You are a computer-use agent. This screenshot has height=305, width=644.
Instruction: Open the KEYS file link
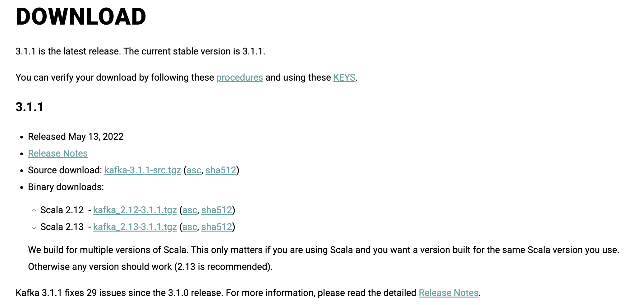(344, 77)
